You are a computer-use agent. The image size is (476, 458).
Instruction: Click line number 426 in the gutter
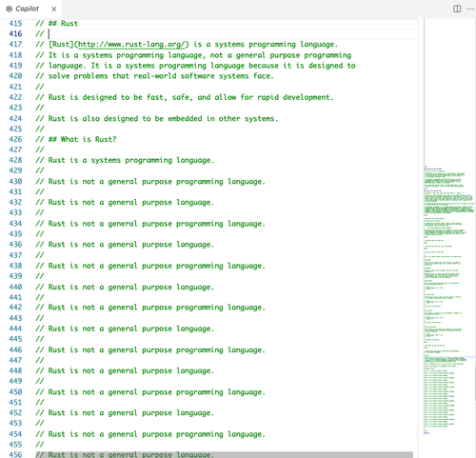[15, 139]
